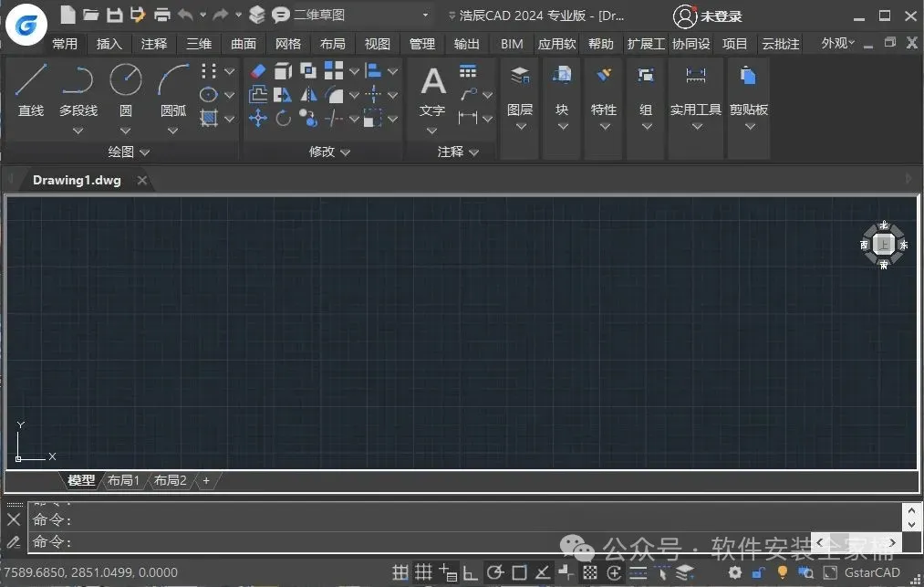Screen dimensions: 924x587
Task: Click the Save icon in quick toolbar
Action: [114, 15]
